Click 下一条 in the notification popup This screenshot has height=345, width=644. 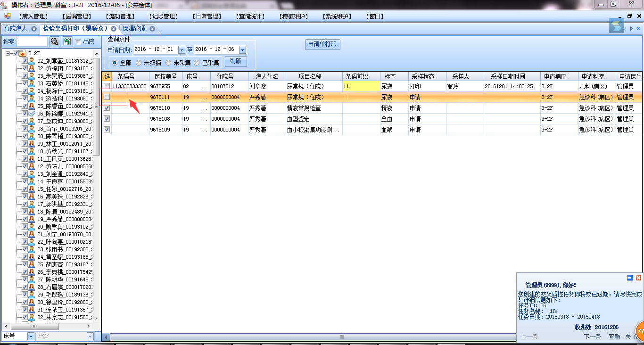click(592, 337)
